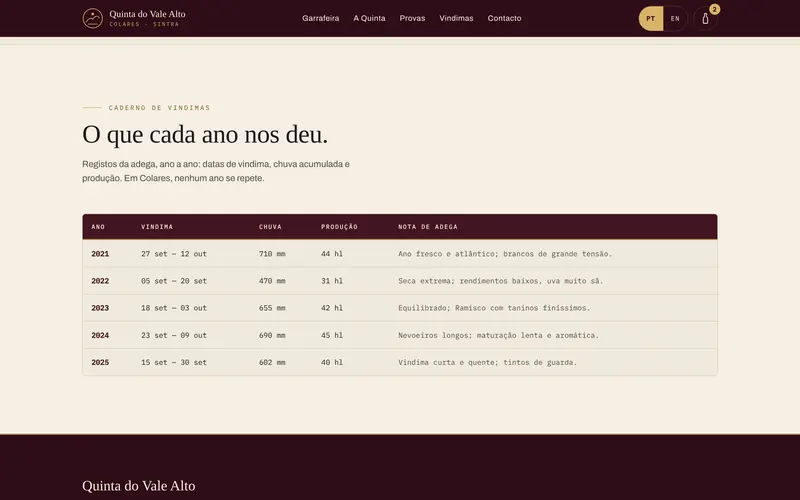The height and width of the screenshot is (500, 800).
Task: Click note 'Seca extrema; rendimentos baixos'
Action: click(x=501, y=281)
